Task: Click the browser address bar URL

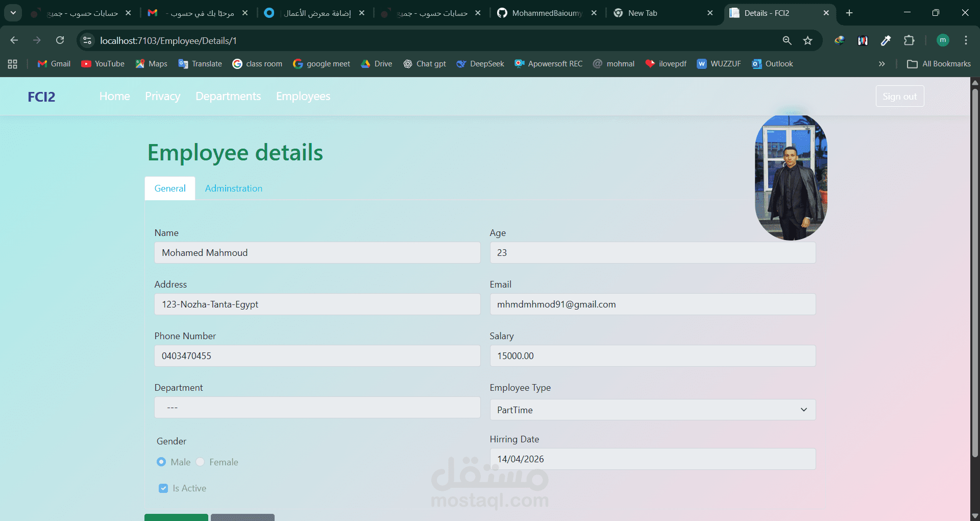Action: pyautogui.click(x=168, y=40)
